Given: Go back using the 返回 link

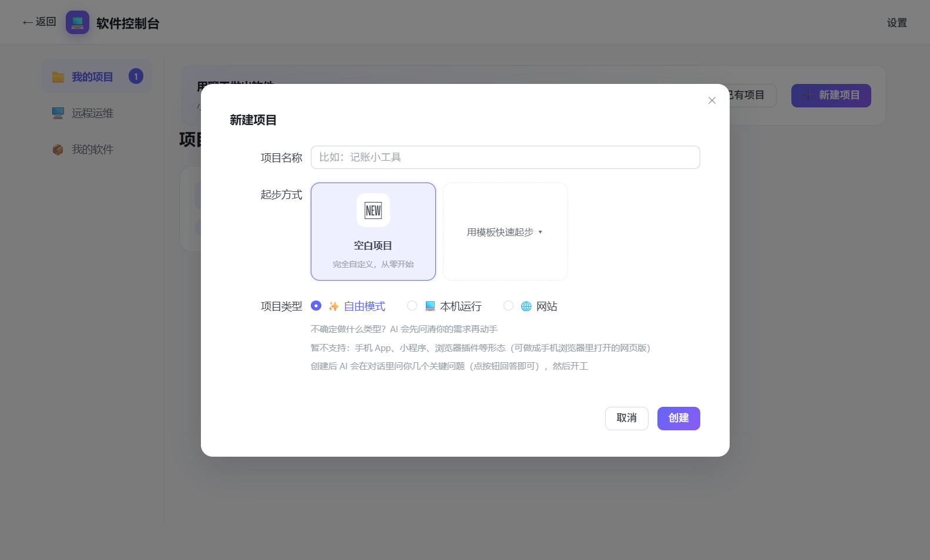Looking at the screenshot, I should click(x=39, y=22).
